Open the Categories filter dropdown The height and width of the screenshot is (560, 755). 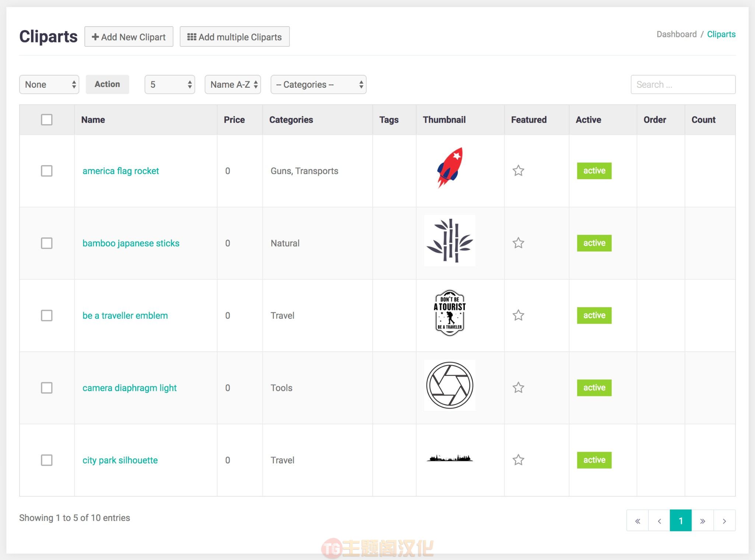[319, 84]
